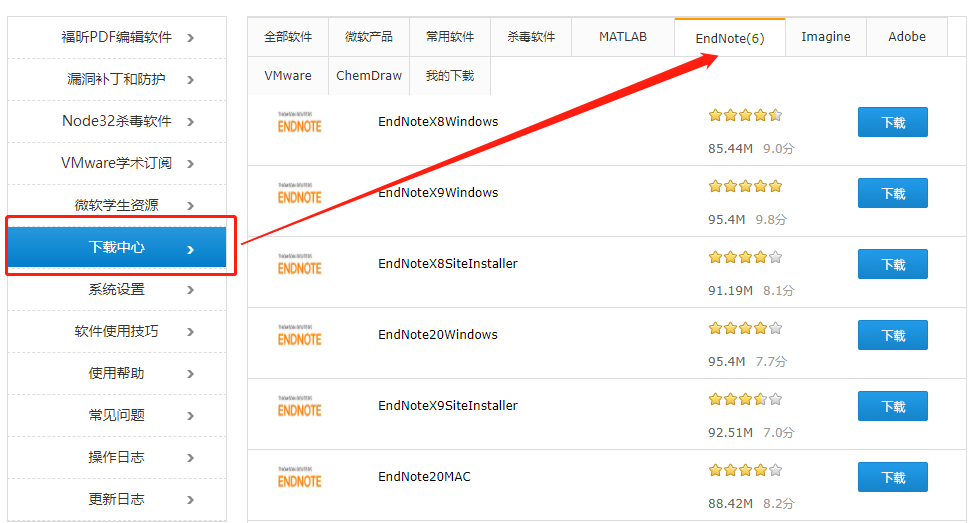
Task: Click the EndNote20MAC title text
Action: (x=424, y=476)
